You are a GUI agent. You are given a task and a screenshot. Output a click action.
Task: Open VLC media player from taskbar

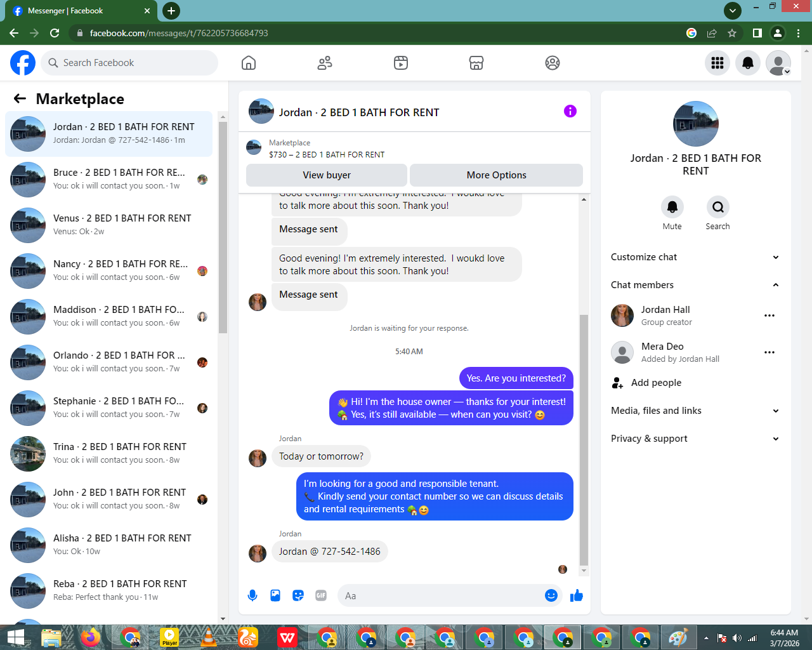pos(209,637)
